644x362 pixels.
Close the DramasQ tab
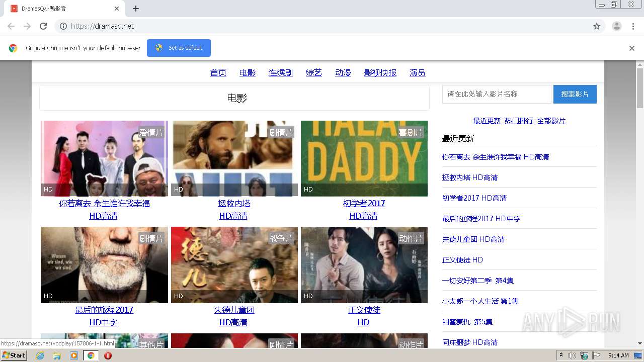click(117, 9)
